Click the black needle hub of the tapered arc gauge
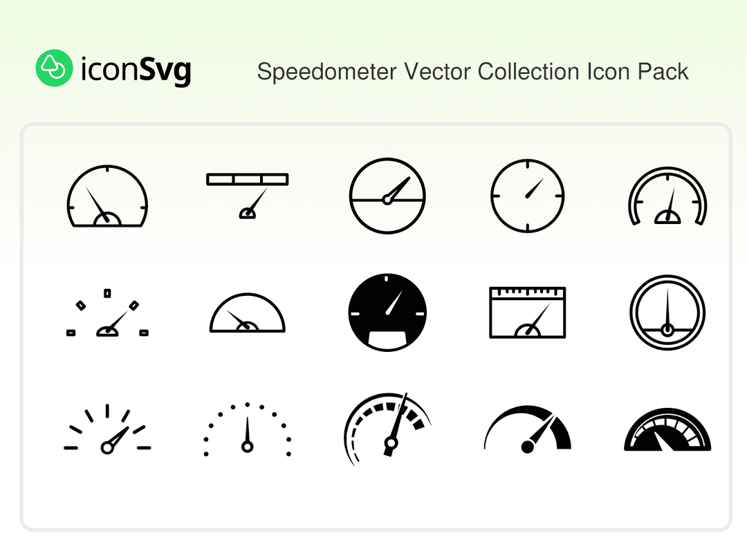This screenshot has width=747, height=560. coord(527,447)
